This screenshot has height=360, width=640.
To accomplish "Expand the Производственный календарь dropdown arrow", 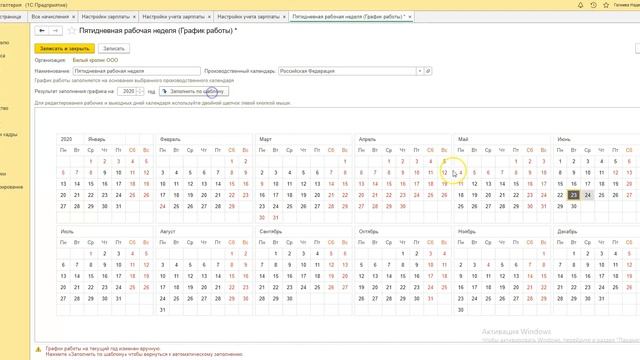I will [420, 71].
